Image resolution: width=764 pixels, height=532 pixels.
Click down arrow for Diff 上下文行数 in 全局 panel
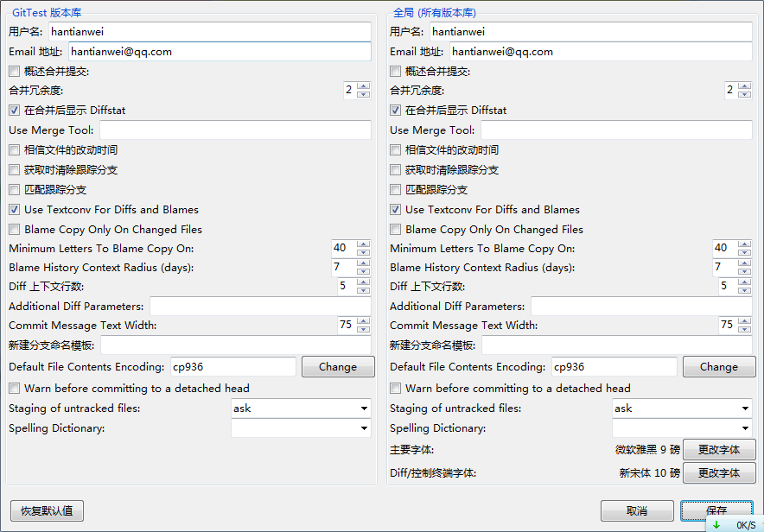pos(744,290)
